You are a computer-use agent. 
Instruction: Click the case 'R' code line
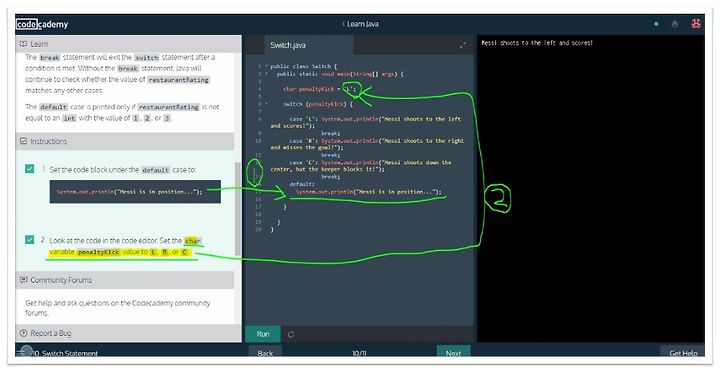pos(367,144)
